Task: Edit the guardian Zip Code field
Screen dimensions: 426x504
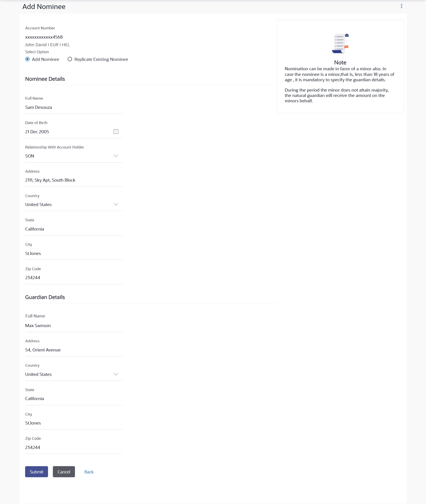Action: coord(74,448)
